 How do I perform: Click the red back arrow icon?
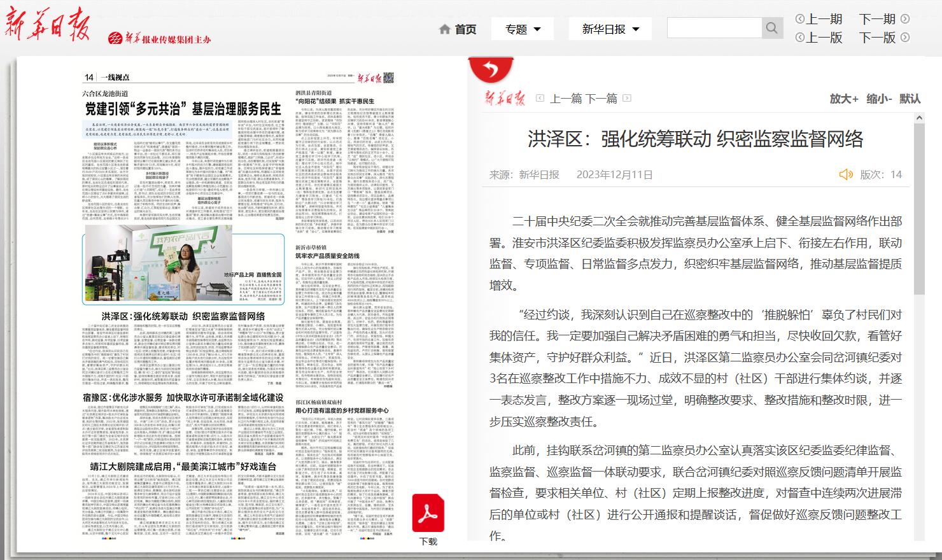491,69
